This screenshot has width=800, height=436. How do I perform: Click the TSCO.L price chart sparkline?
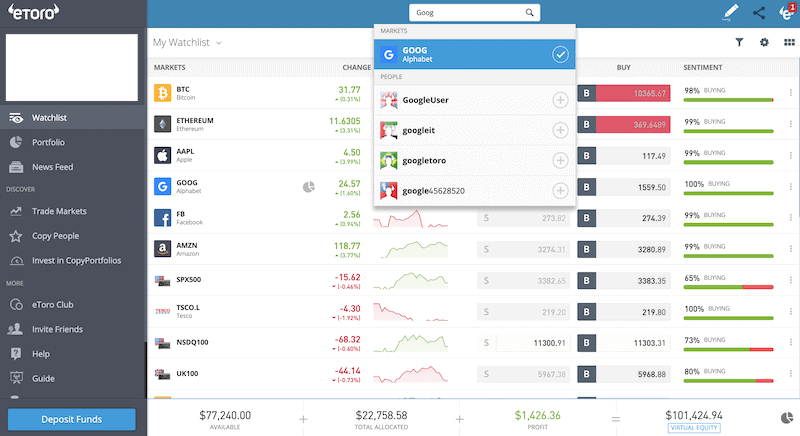click(411, 312)
